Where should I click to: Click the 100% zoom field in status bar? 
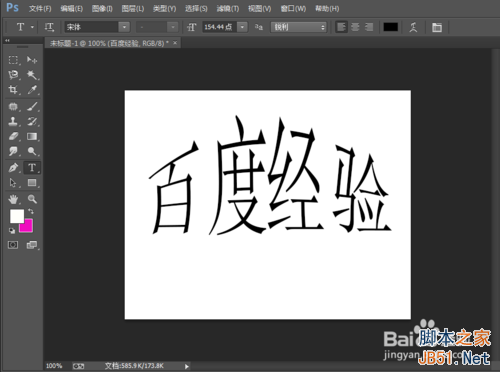(x=54, y=366)
